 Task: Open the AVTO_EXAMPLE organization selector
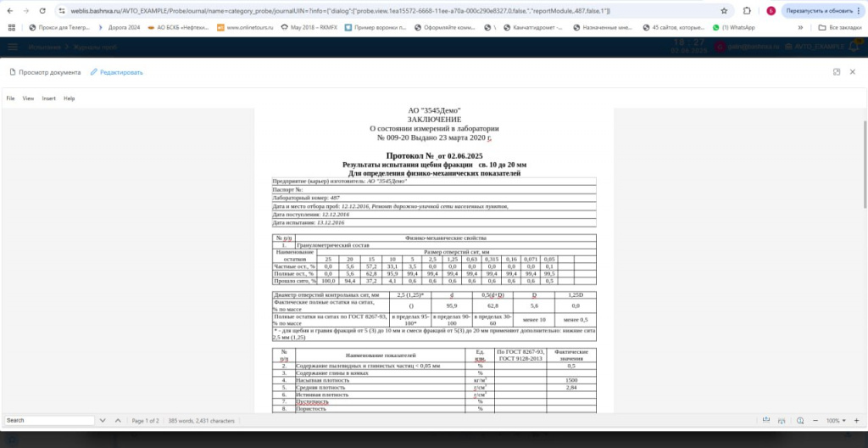click(x=815, y=48)
